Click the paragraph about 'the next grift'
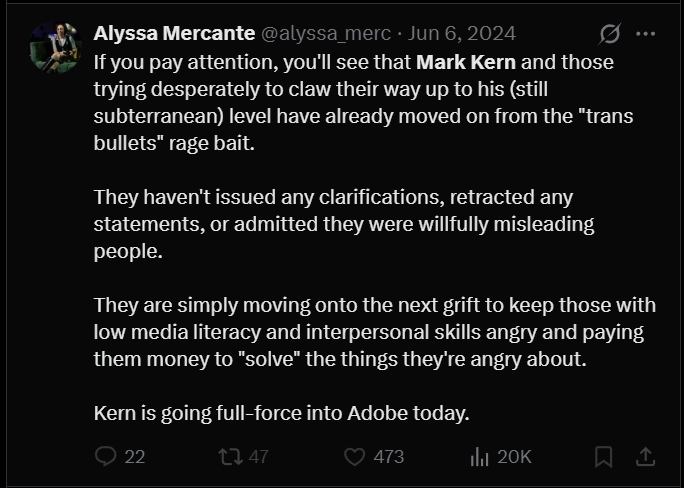 (x=375, y=332)
